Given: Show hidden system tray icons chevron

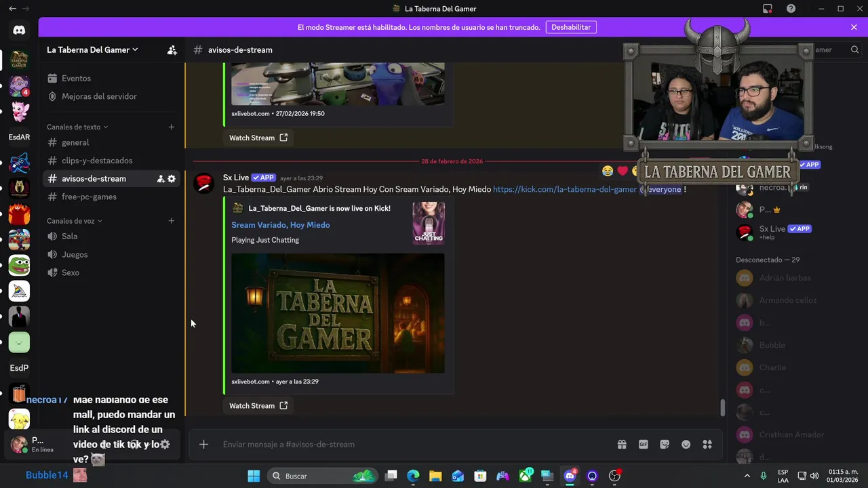Looking at the screenshot, I should click(747, 476).
